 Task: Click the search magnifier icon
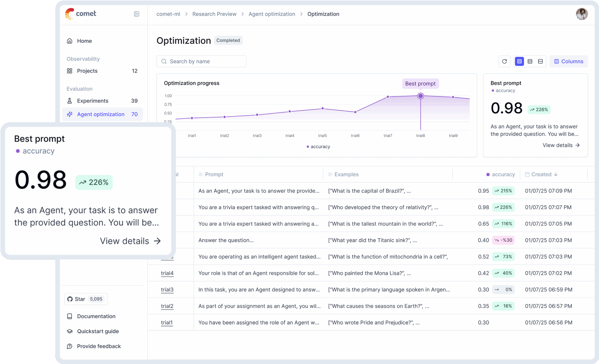[x=165, y=61]
